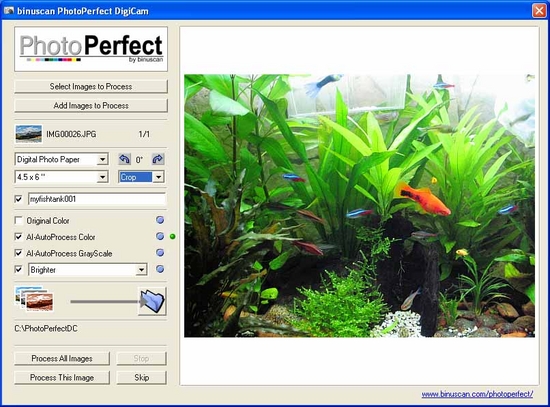Click the IMG00026.JPG file name
This screenshot has height=407, width=550.
pyautogui.click(x=71, y=134)
